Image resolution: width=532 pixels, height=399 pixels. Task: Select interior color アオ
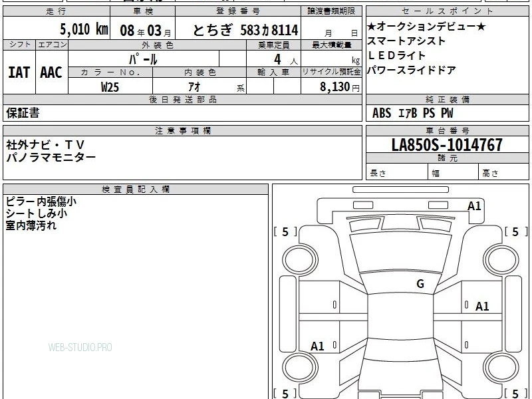(194, 87)
